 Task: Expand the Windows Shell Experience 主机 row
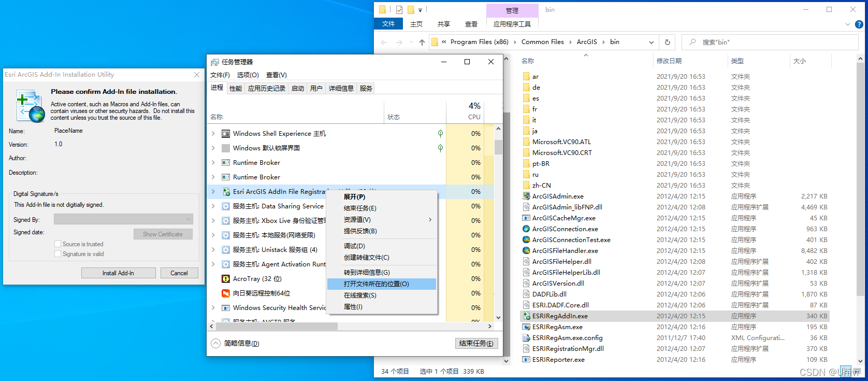213,133
